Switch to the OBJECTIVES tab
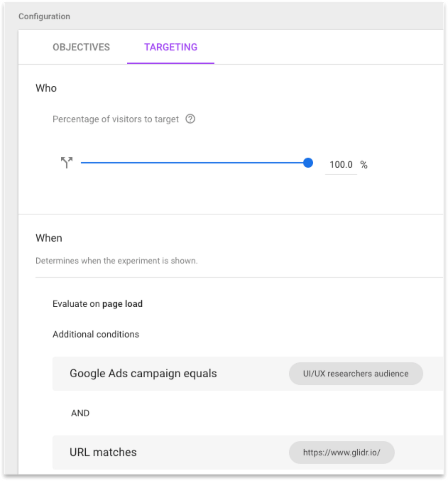 tap(81, 47)
